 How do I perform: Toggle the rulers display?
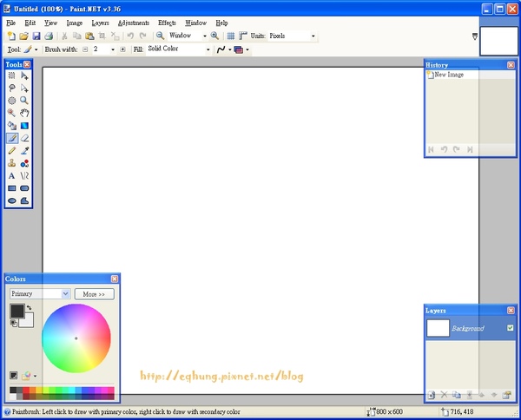(243, 36)
